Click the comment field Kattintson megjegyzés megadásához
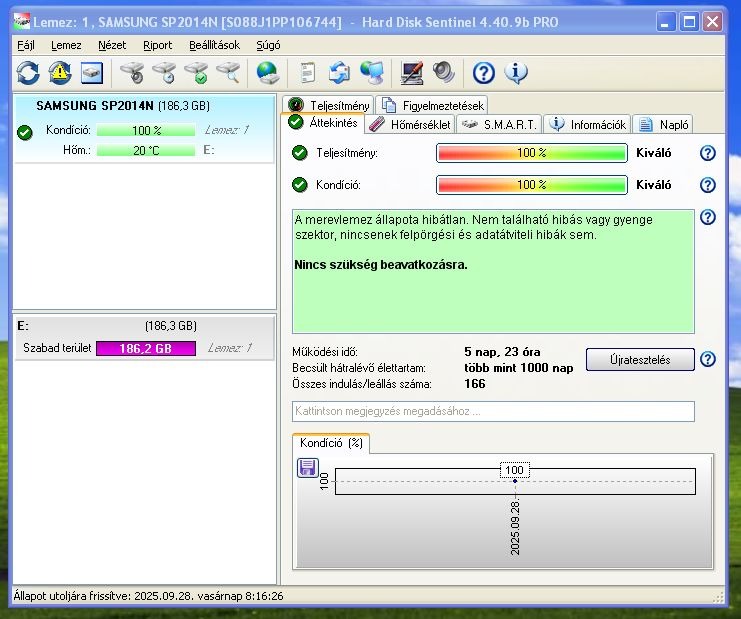Image resolution: width=741 pixels, height=619 pixels. click(493, 411)
